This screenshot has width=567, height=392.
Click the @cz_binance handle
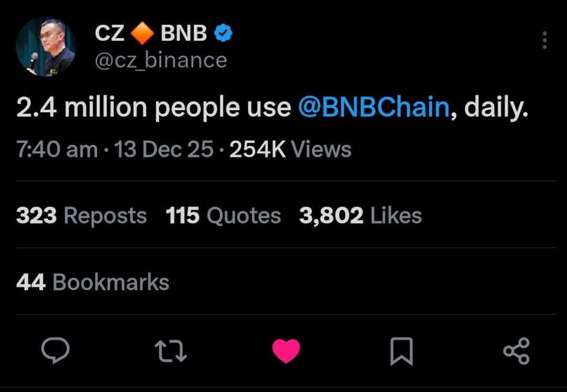[x=161, y=60]
